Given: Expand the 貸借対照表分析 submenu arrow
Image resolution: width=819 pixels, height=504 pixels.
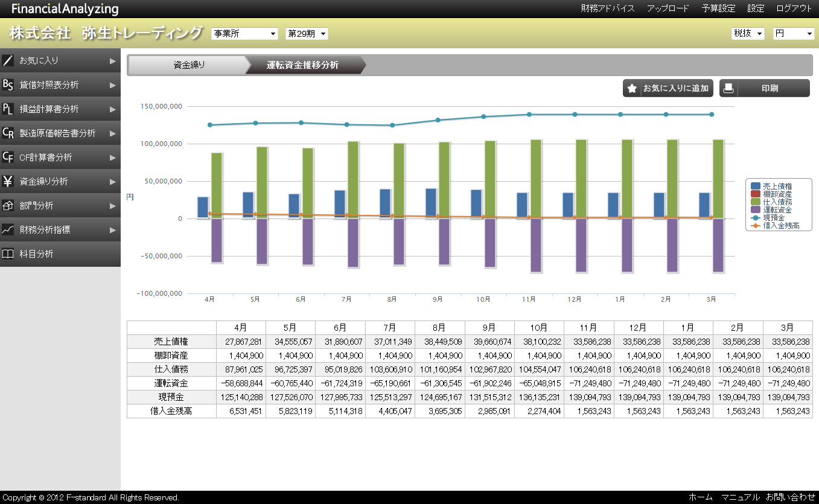Looking at the screenshot, I should point(113,85).
